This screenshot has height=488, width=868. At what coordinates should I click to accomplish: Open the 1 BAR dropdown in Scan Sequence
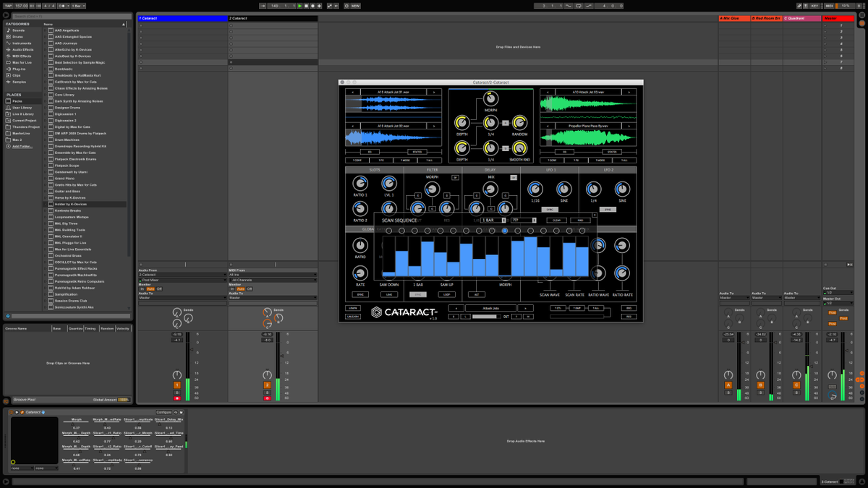point(493,221)
